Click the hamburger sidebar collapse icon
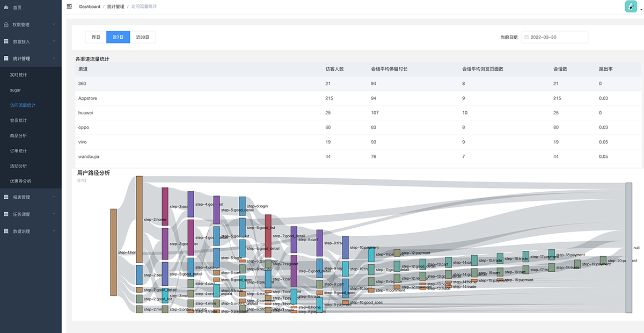The height and width of the screenshot is (333, 644). tap(69, 6)
